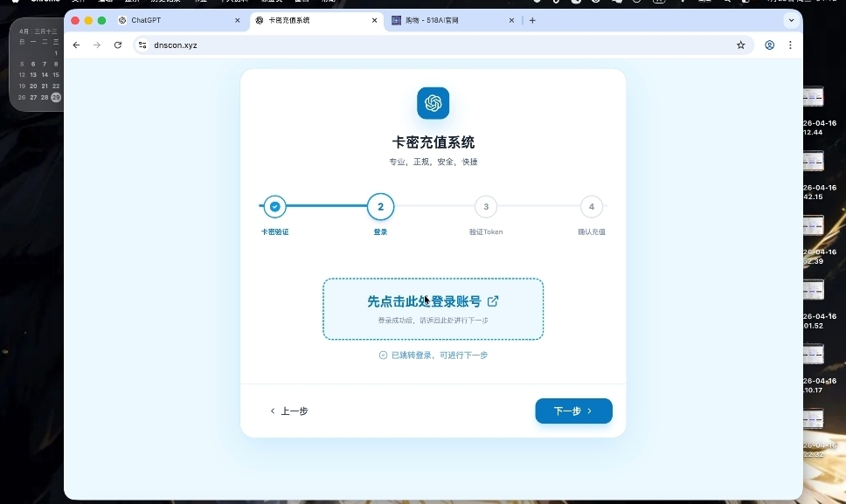Click 已跳转登录，可进行下一步 status text

(440, 356)
